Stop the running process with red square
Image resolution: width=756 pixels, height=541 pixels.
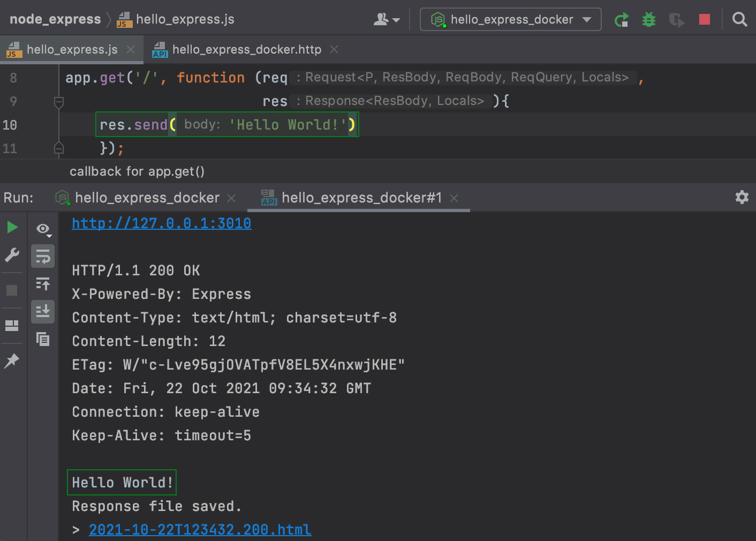pyautogui.click(x=705, y=20)
